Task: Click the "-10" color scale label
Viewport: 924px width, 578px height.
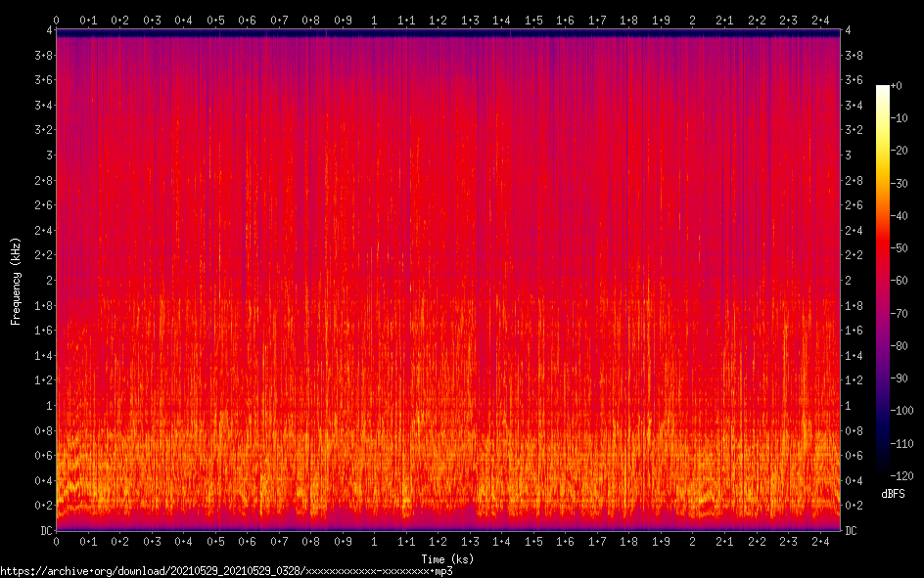Action: coord(899,118)
